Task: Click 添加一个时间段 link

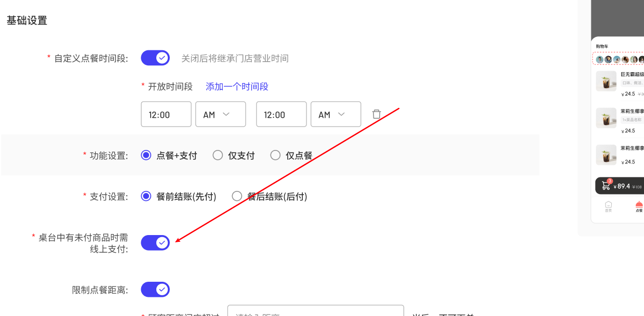Action: (x=237, y=87)
